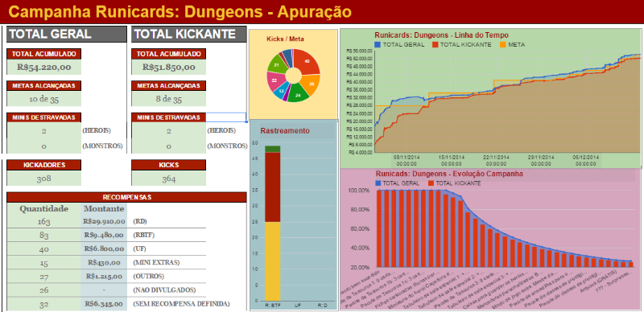644x312 pixels.
Task: Click the KICKS label cell
Action: click(169, 165)
